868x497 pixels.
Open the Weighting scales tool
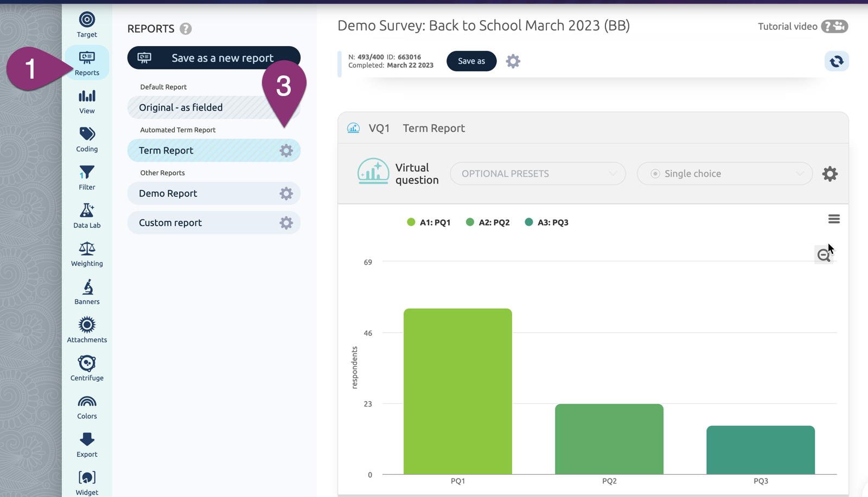coord(87,254)
